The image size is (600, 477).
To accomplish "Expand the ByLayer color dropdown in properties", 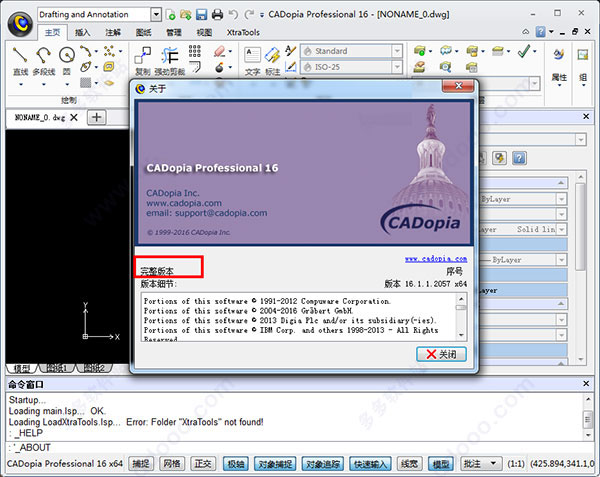I will click(x=561, y=199).
